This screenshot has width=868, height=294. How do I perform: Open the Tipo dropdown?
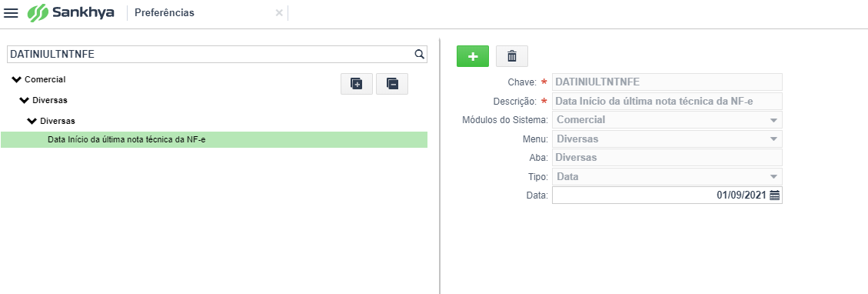click(667, 176)
